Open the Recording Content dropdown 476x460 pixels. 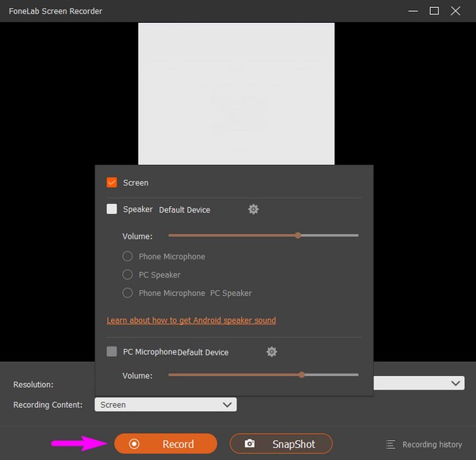click(166, 404)
